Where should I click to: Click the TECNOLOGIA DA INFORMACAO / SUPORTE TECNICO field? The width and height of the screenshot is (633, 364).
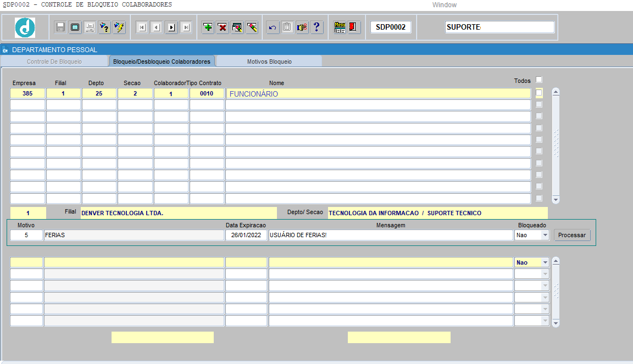click(437, 213)
